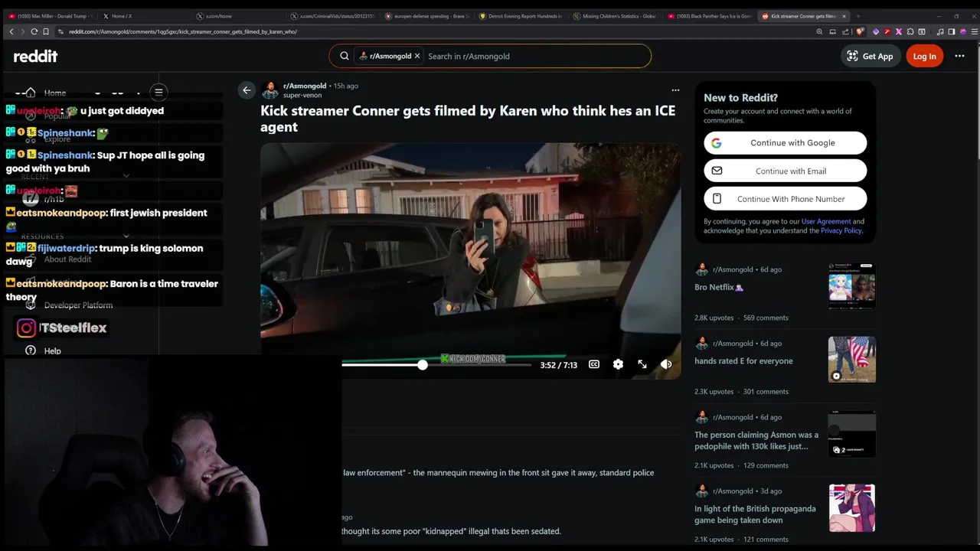Collapse the RECENT section chevron
The image size is (980, 551).
click(x=126, y=176)
